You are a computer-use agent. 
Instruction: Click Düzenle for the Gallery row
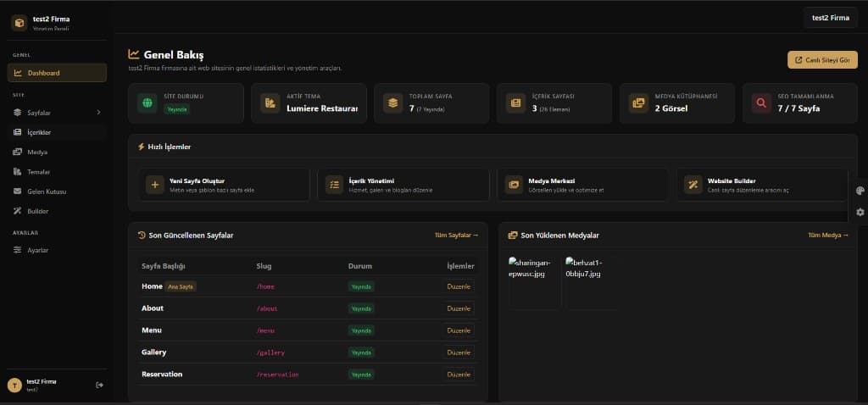[459, 352]
